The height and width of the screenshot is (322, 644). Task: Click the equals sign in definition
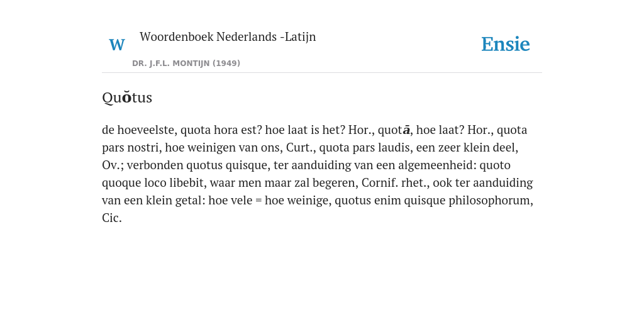pos(258,201)
